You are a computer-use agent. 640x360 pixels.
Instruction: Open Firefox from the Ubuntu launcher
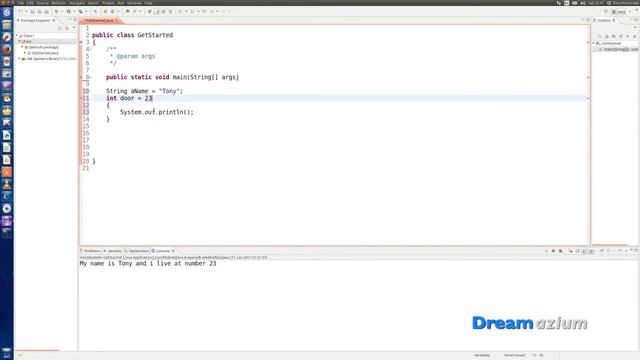[x=7, y=49]
